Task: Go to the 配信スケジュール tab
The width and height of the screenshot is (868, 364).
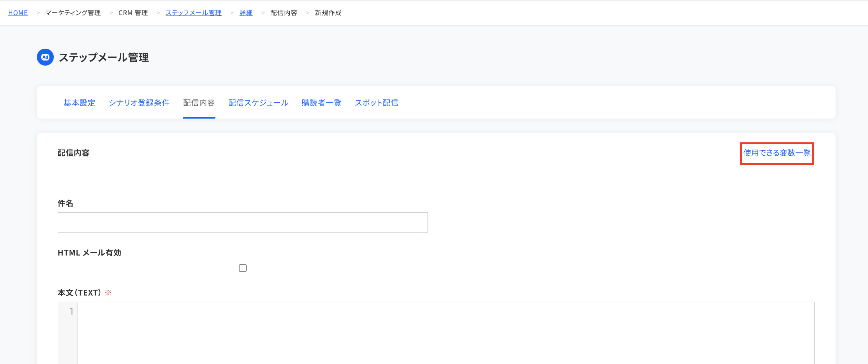Action: point(258,103)
